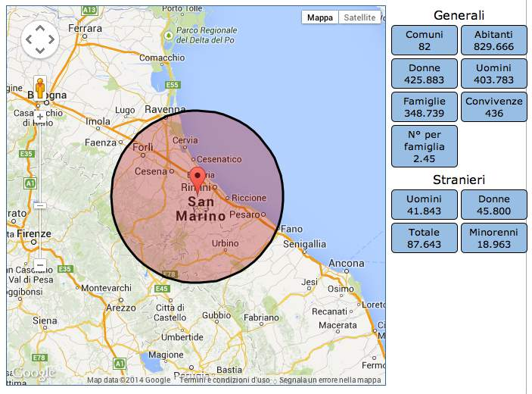This screenshot has width=532, height=394.
Task: Click the E55 road badge near Ravenna
Action: (x=173, y=85)
